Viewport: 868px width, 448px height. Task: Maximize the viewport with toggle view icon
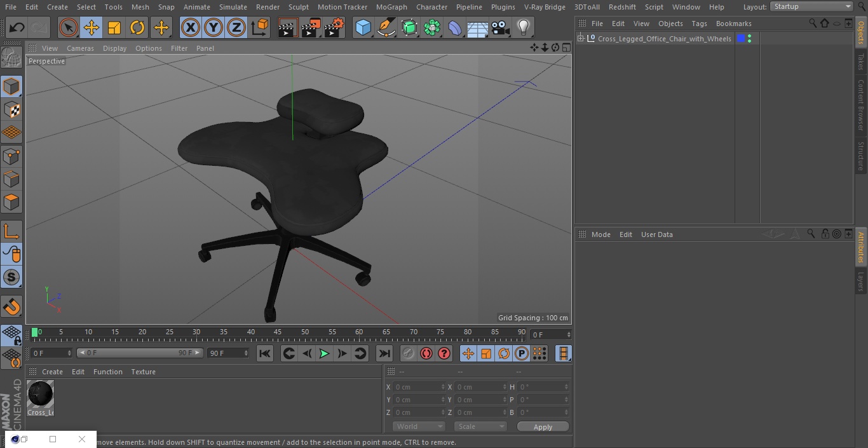(x=566, y=48)
